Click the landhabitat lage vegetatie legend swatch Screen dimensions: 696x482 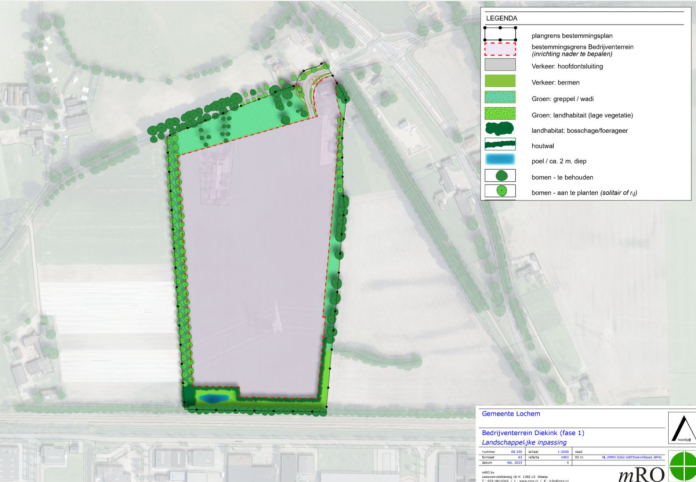tap(500, 113)
